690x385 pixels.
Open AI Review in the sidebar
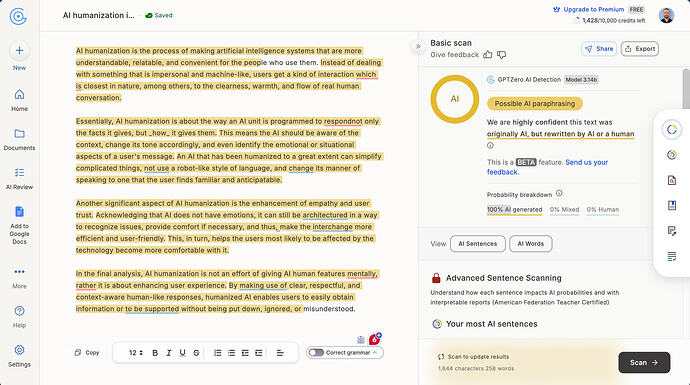pos(19,179)
